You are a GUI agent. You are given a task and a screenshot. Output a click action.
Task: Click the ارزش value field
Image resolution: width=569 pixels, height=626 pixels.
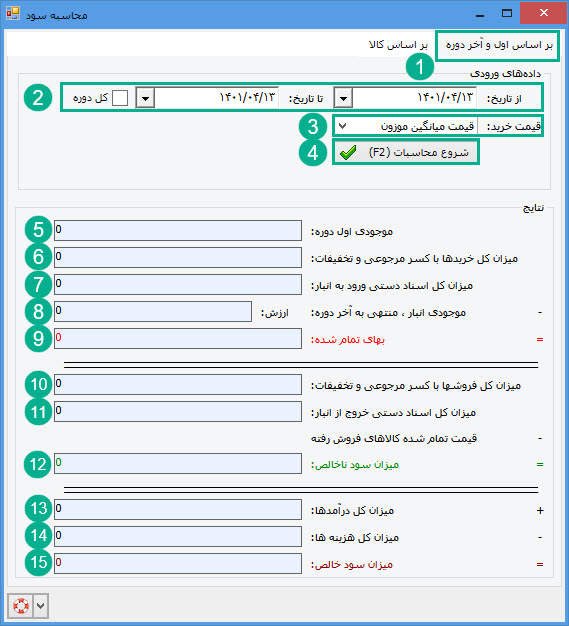153,311
